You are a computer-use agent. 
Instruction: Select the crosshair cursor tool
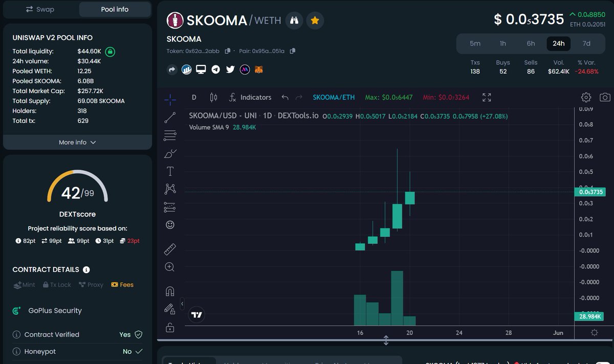pos(170,100)
